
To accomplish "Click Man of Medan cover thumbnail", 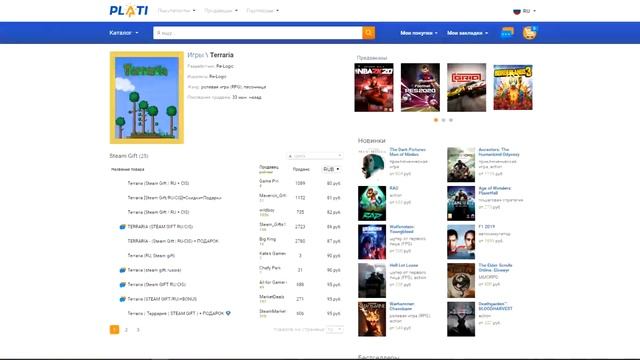I will click(x=372, y=164).
